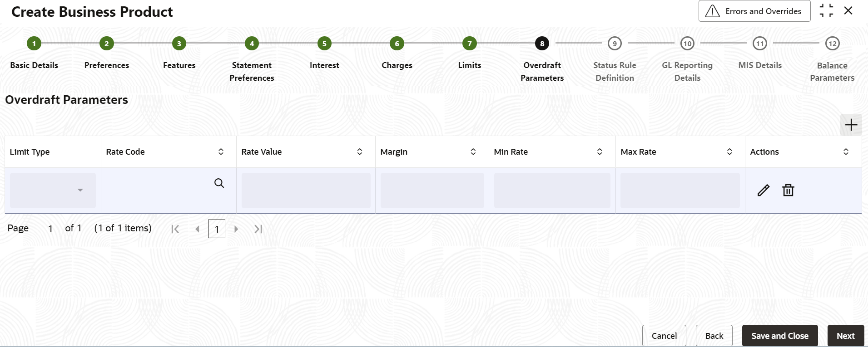Open the Status Rule Definition step

(615, 44)
